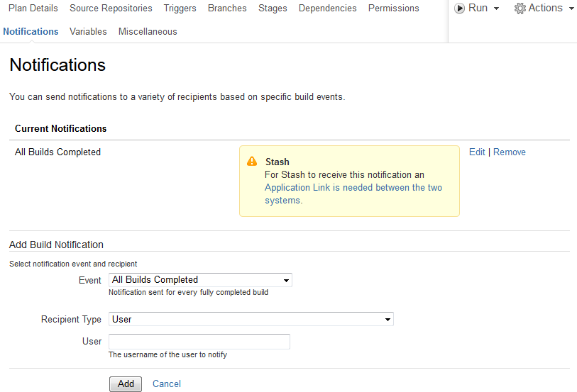Open the Stages tab
The image size is (577, 392).
(273, 9)
